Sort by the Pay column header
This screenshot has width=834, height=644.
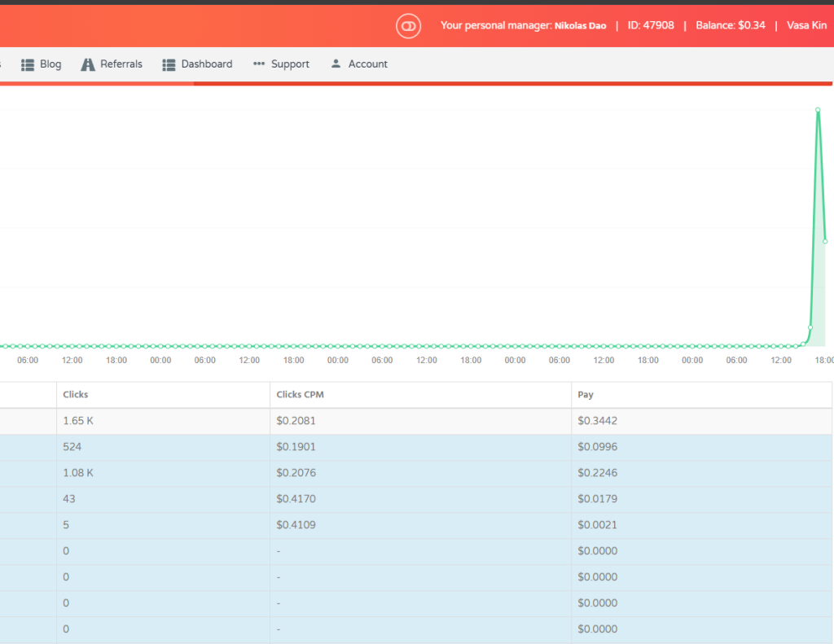click(x=701, y=395)
